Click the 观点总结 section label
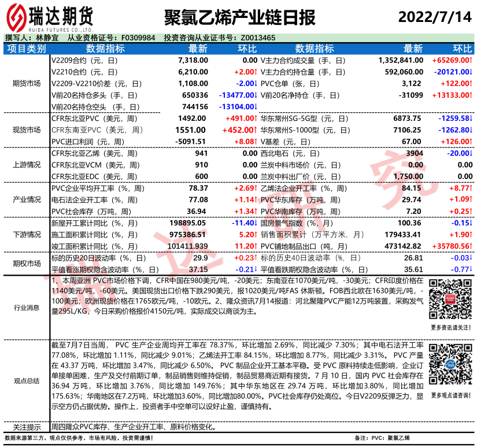This screenshot has height=448, width=477. point(26,380)
